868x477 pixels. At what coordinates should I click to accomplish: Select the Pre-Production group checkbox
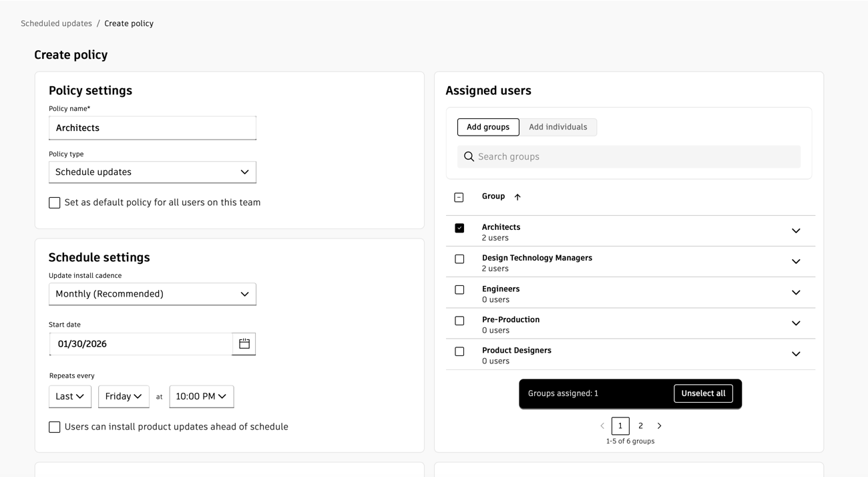[x=459, y=321]
